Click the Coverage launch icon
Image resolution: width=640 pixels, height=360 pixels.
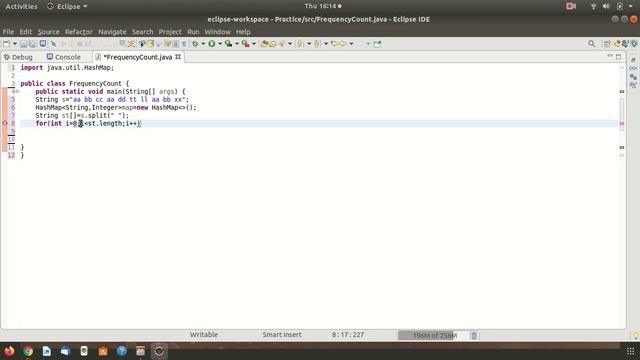click(x=229, y=44)
